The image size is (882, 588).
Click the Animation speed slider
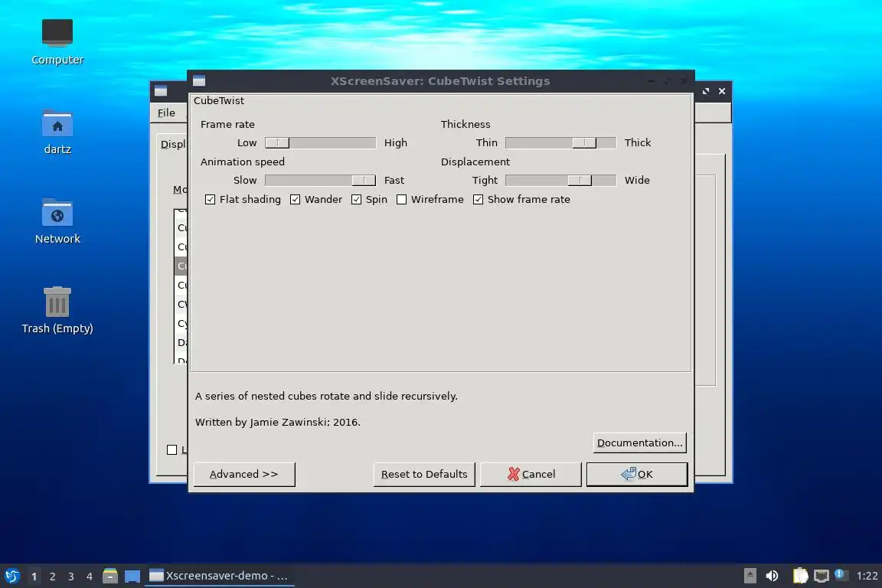click(x=321, y=180)
